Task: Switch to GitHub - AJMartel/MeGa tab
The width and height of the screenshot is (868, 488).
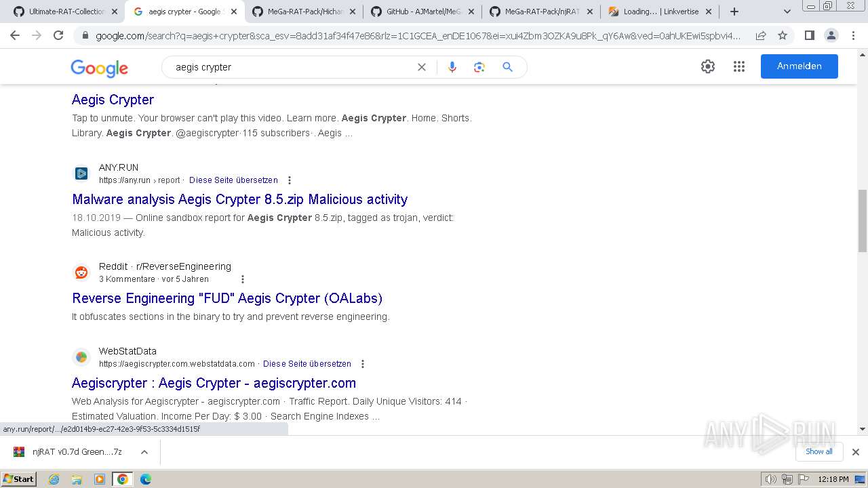Action: [x=422, y=12]
